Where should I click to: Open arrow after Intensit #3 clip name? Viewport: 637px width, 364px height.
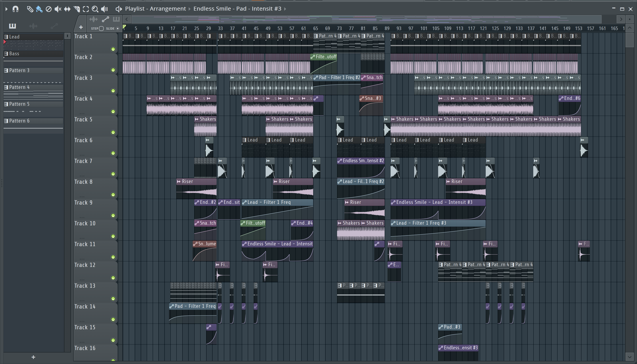(x=285, y=9)
